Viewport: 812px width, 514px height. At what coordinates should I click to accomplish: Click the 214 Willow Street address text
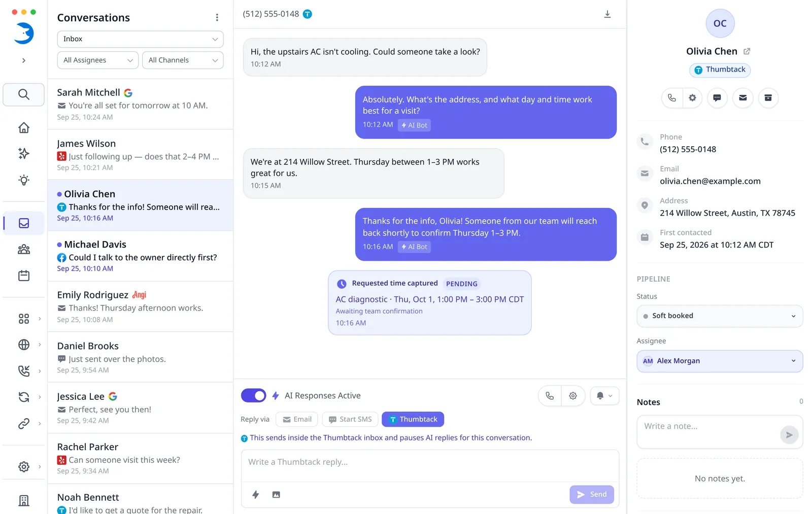(x=727, y=213)
